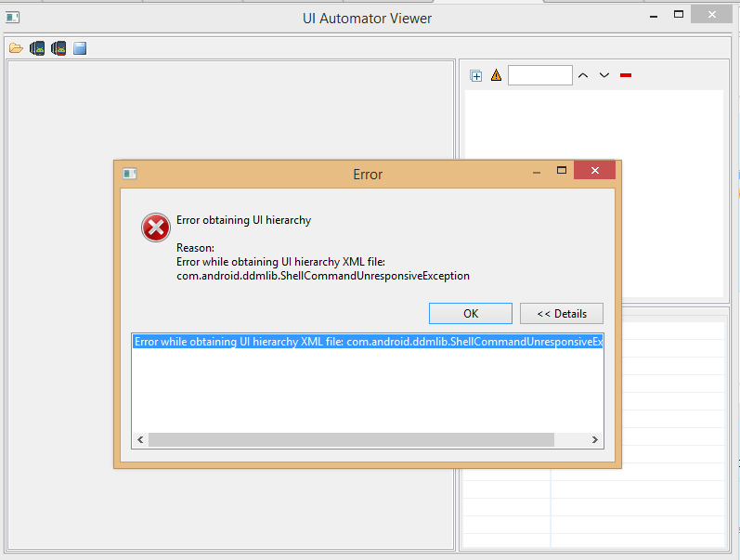Image resolution: width=740 pixels, height=560 pixels.
Task: Close the UI Automator Viewer window
Action: coord(712,15)
